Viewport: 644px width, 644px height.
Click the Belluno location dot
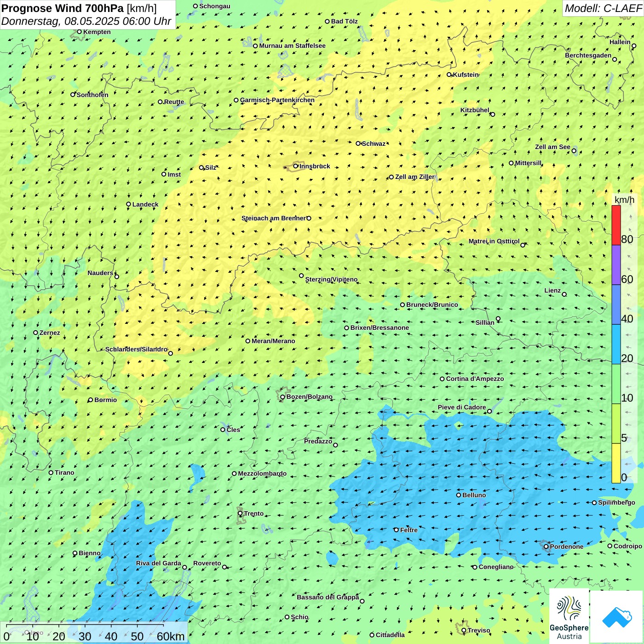pos(459,495)
